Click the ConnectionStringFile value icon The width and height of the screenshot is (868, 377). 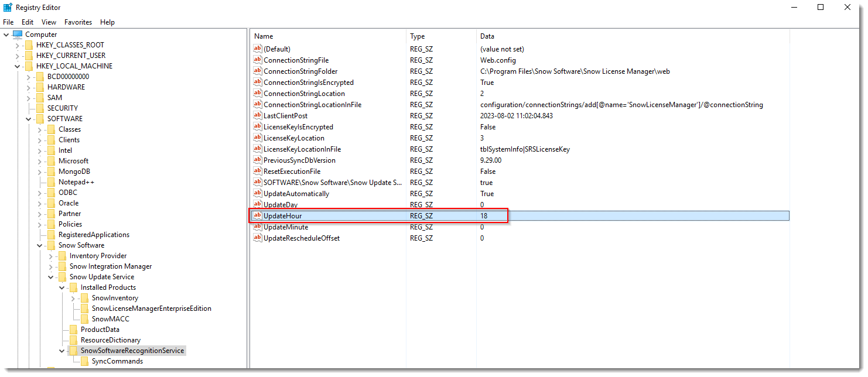pos(257,60)
